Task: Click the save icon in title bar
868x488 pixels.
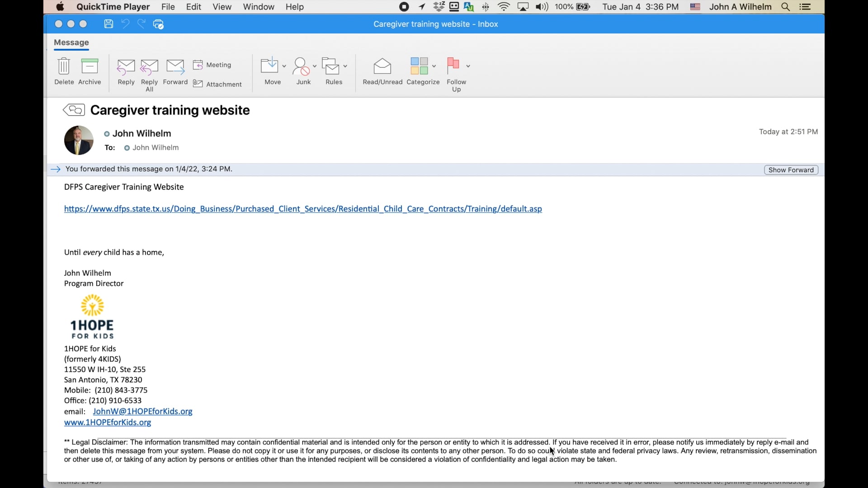Action: click(108, 24)
